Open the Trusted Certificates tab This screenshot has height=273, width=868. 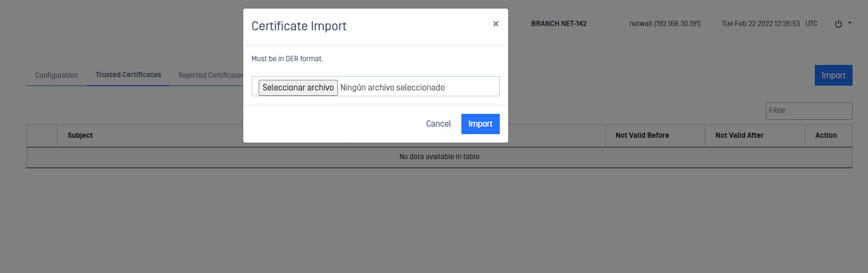[x=128, y=75]
